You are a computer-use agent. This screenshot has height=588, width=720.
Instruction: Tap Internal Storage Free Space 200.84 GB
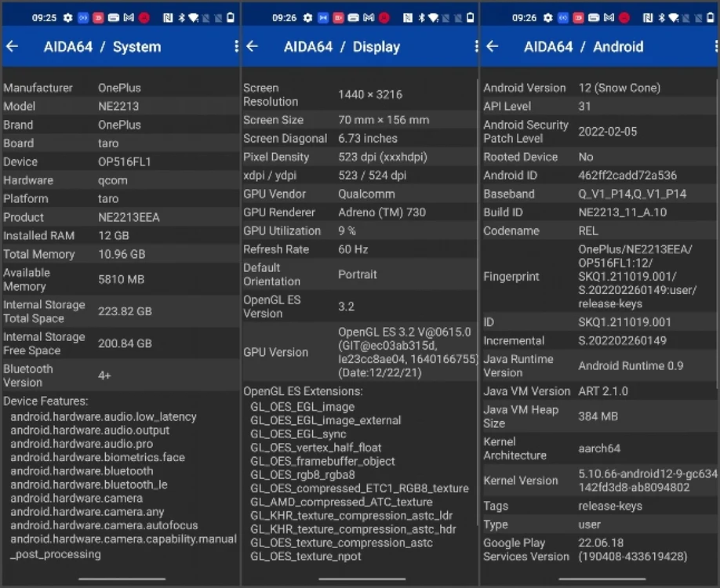coord(125,343)
